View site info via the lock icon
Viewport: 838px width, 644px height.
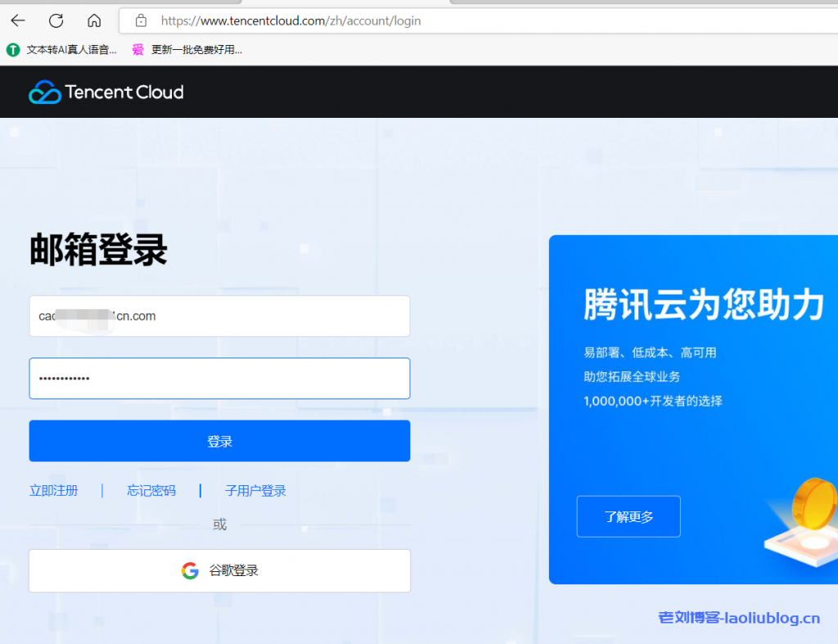pyautogui.click(x=141, y=20)
